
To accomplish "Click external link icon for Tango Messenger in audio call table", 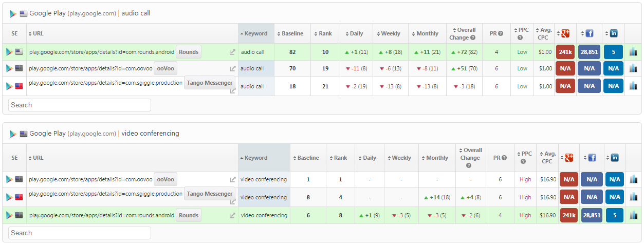I will tap(232, 90).
